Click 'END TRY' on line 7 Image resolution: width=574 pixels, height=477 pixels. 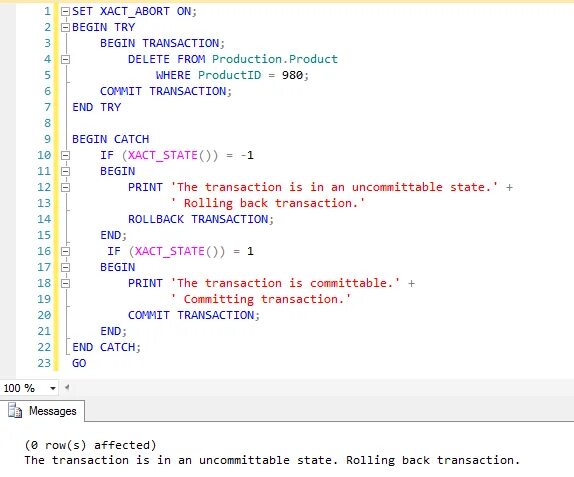tap(96, 107)
